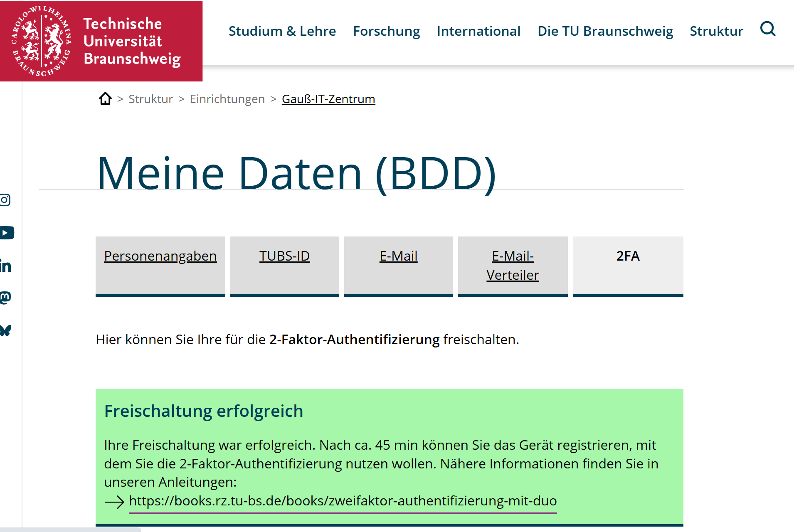This screenshot has width=794, height=532.
Task: Open the YouTube sidebar icon
Action: tap(7, 233)
